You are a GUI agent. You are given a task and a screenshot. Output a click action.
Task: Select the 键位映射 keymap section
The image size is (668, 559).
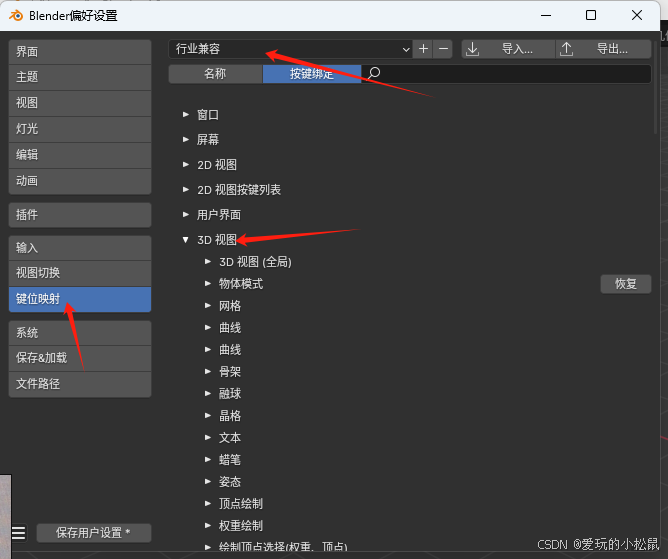click(x=80, y=299)
